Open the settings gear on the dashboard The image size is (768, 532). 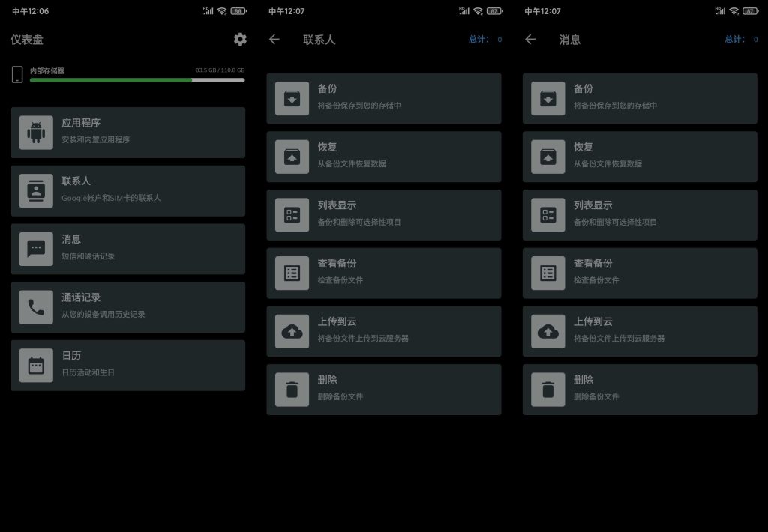[x=240, y=40]
